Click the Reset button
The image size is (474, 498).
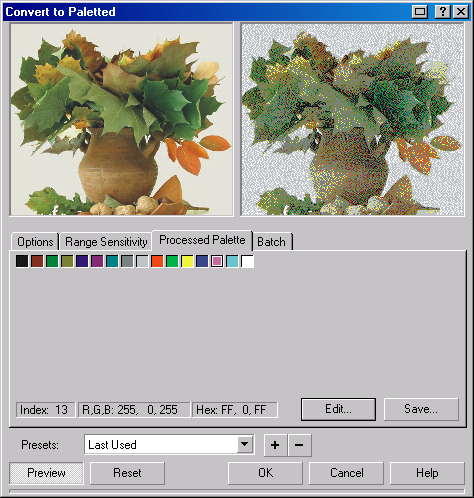(x=127, y=473)
